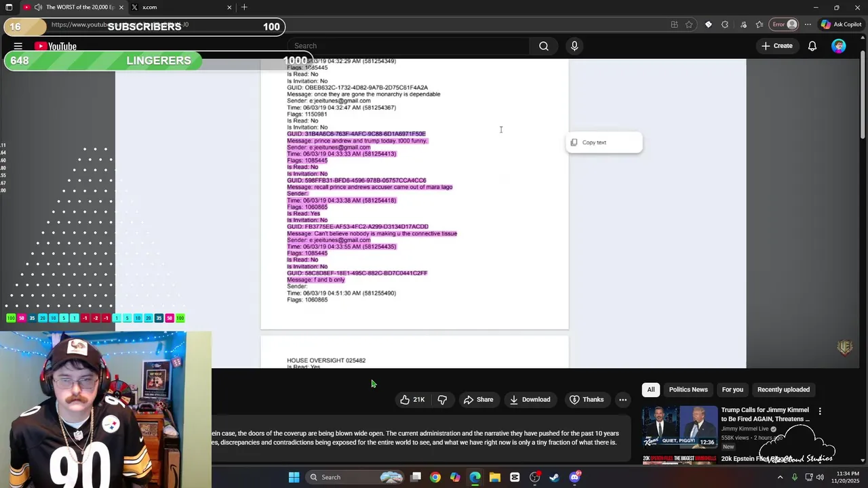Open OBS Studio from the taskbar
The height and width of the screenshot is (488, 868).
[x=535, y=477]
